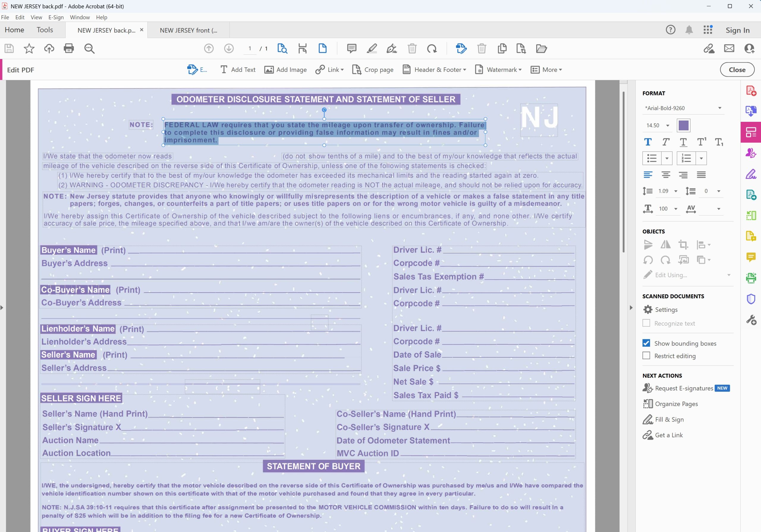The image size is (761, 532).
Task: Open the More Tools wrench icon
Action: [x=751, y=320]
